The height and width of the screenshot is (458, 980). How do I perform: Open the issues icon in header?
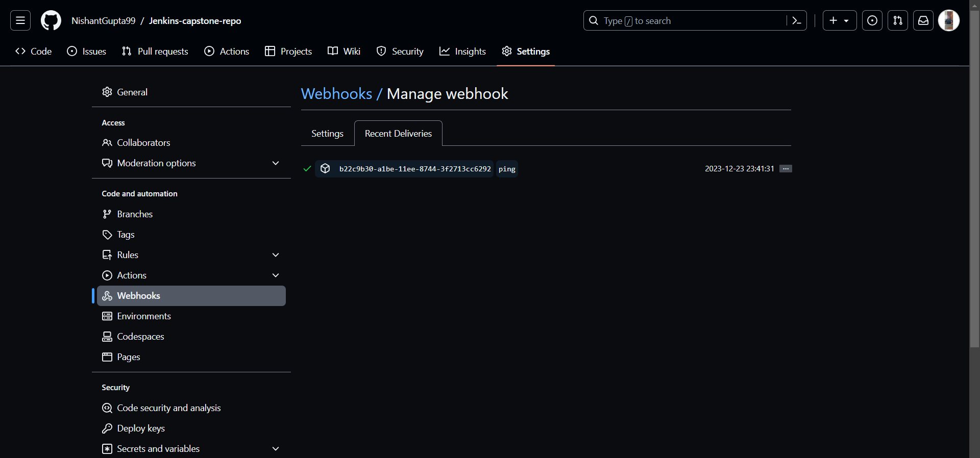pos(872,20)
